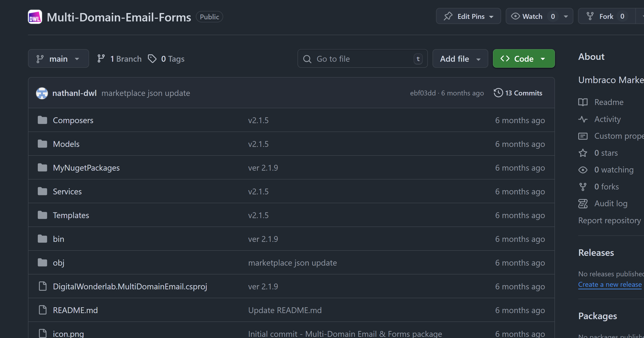Open the Readme book icon link

583,102
